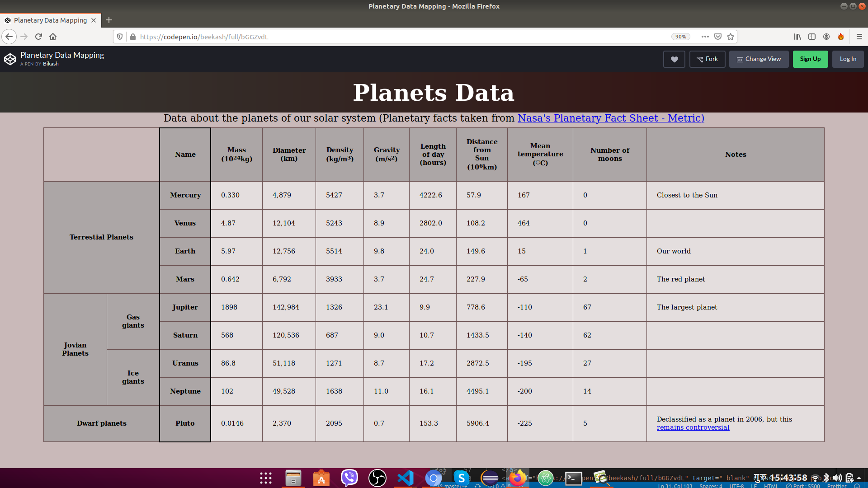Open the Firefox account icon
This screenshot has width=868, height=488.
(x=826, y=37)
